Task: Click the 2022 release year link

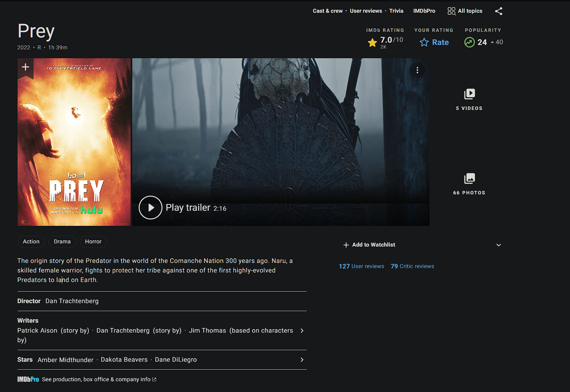Action: click(x=24, y=47)
